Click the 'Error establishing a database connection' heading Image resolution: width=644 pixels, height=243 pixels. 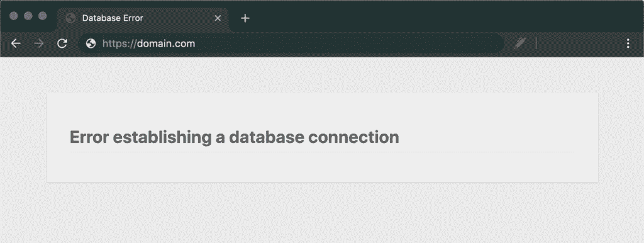pyautogui.click(x=235, y=137)
